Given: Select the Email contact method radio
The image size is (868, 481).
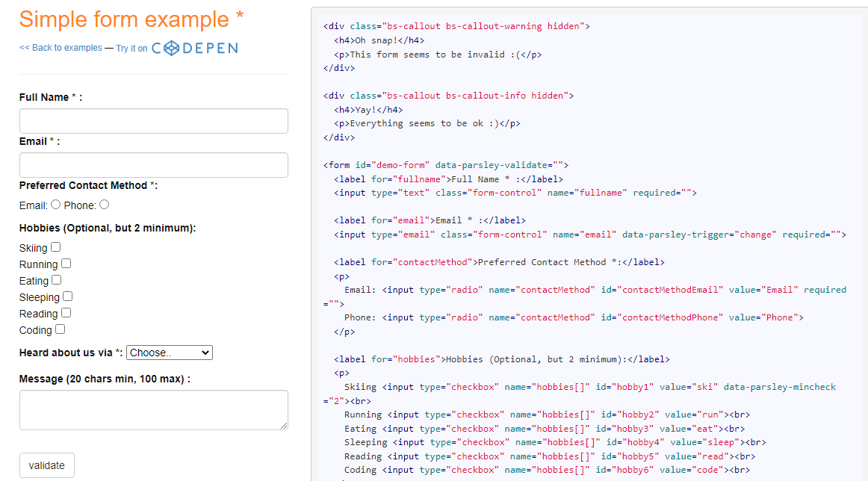Looking at the screenshot, I should [x=56, y=205].
